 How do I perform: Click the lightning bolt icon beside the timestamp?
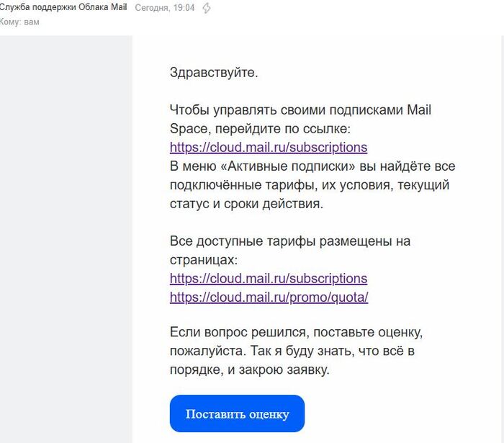tap(207, 8)
